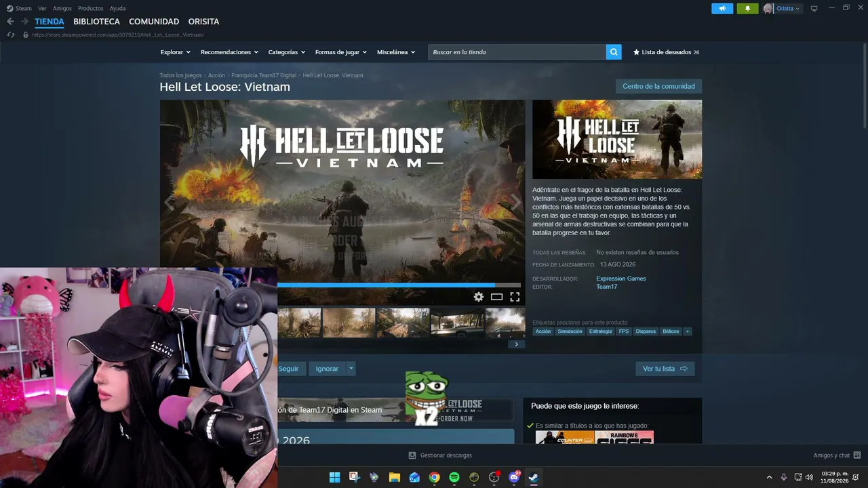Screen dimensions: 868x488
Task: Open the Amigos menu
Action: point(62,9)
